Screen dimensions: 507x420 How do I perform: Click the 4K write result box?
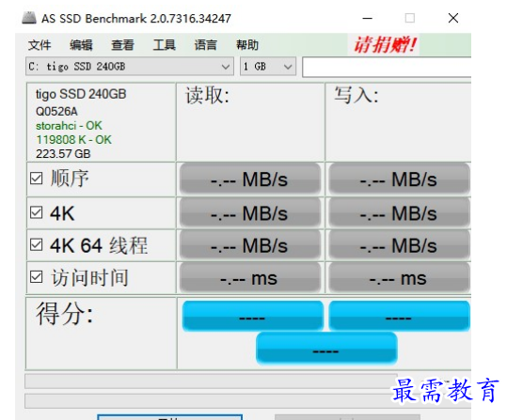400,212
